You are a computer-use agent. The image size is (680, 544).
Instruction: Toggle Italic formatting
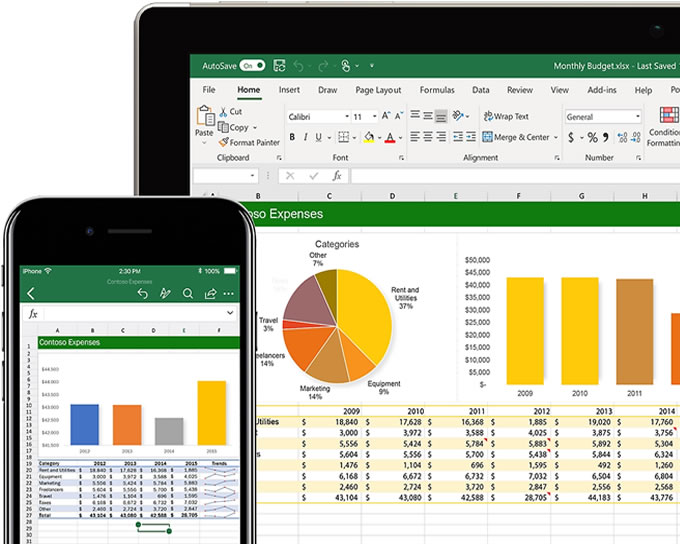point(305,137)
